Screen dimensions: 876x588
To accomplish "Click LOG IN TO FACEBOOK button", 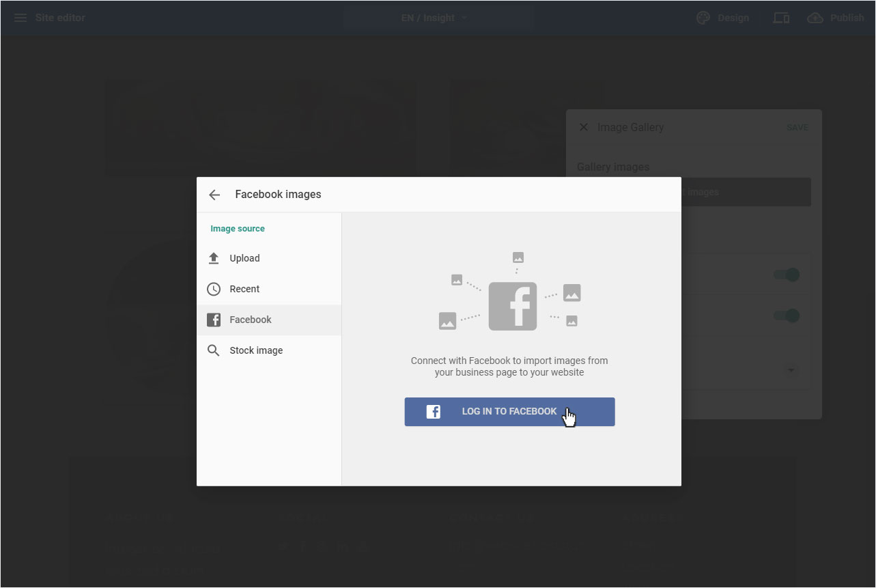I will [x=509, y=412].
